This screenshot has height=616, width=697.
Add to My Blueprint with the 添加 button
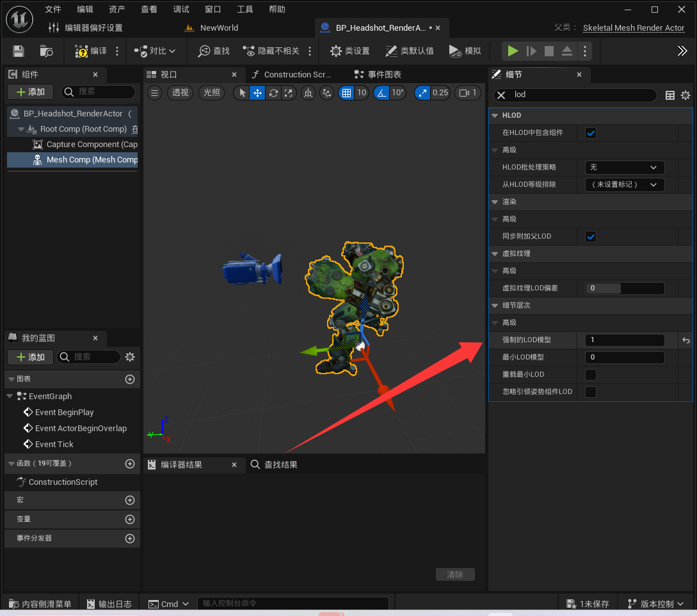point(31,357)
